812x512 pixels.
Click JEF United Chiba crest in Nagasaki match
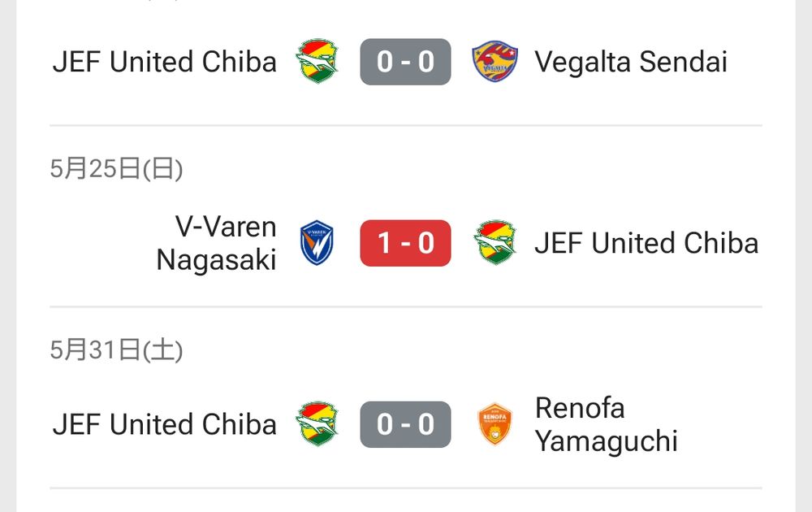coord(495,242)
